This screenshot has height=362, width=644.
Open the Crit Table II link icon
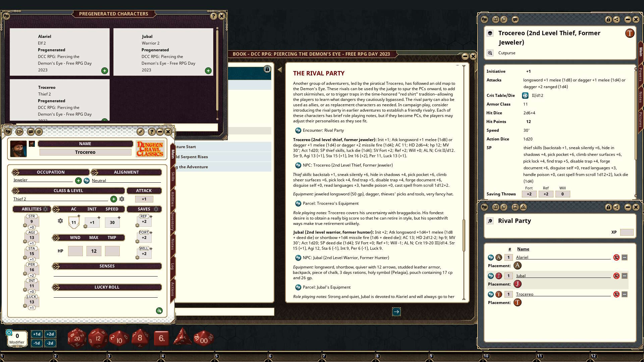(x=525, y=96)
